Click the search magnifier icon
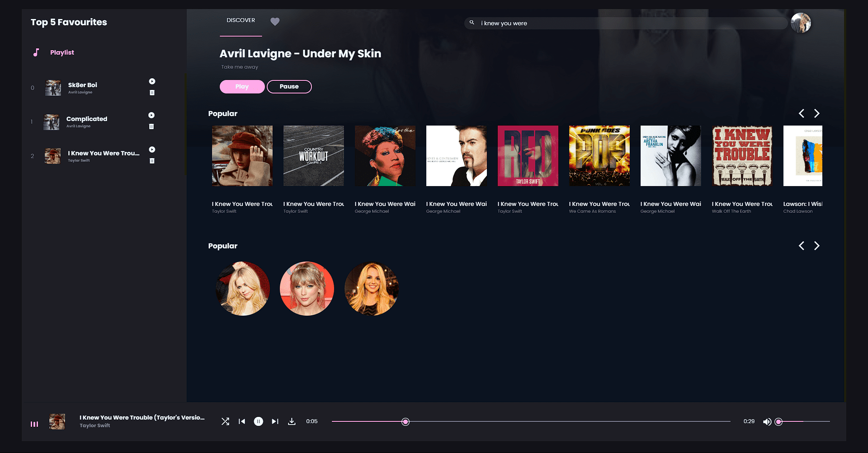The height and width of the screenshot is (453, 868). click(x=472, y=23)
